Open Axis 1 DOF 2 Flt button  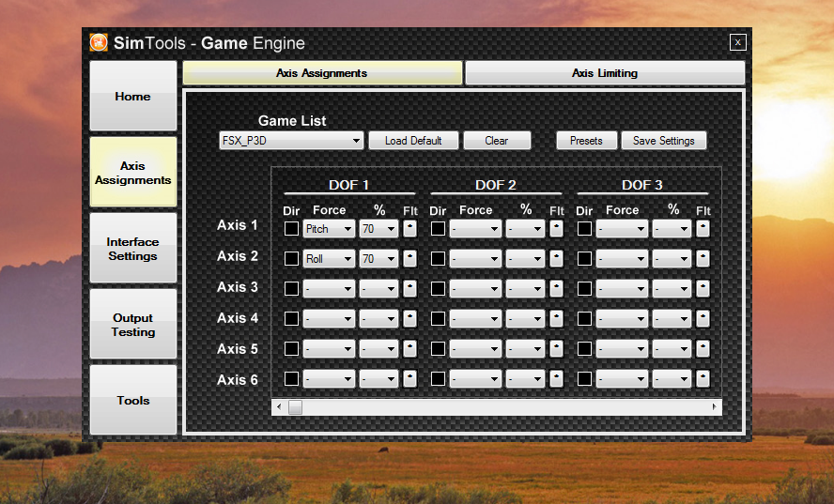(x=556, y=229)
